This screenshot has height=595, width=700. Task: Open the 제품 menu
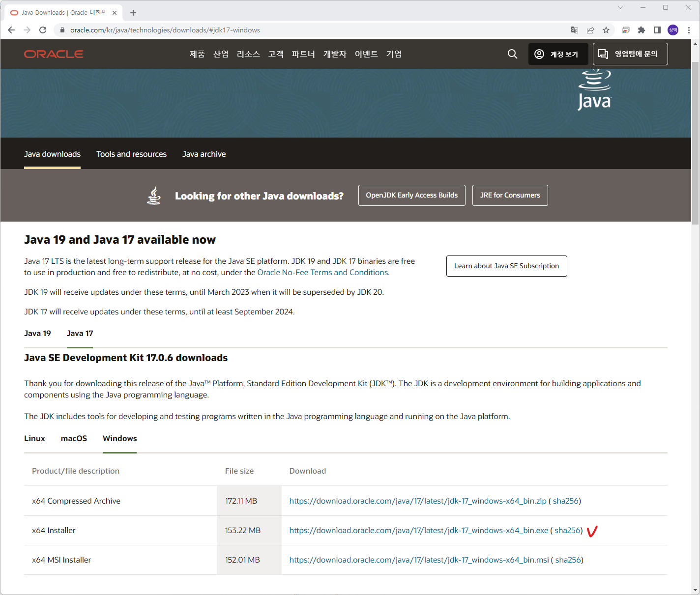point(197,54)
